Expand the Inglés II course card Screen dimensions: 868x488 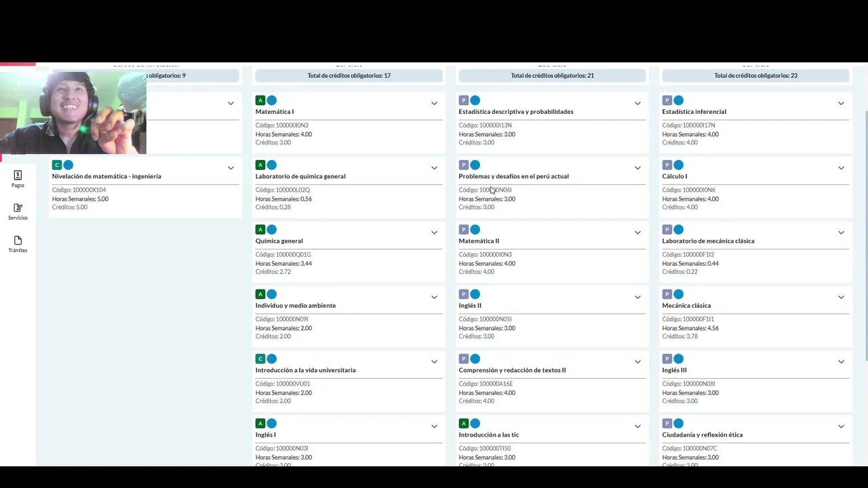click(637, 298)
